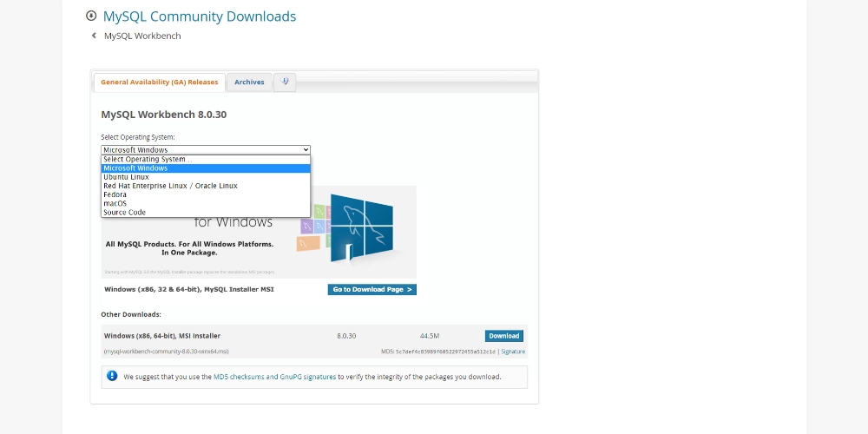The width and height of the screenshot is (868, 434).
Task: Open MD5 checksums and GnuPG signatures link
Action: point(274,377)
